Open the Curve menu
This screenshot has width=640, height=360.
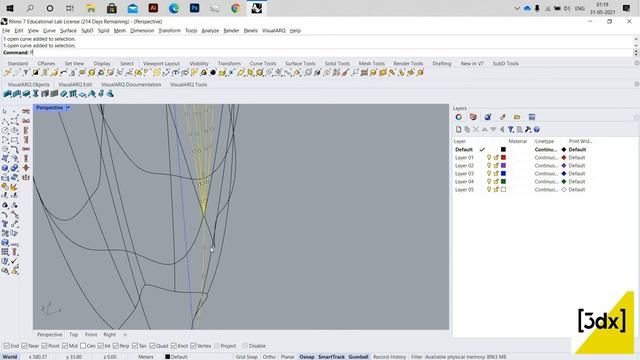point(49,31)
